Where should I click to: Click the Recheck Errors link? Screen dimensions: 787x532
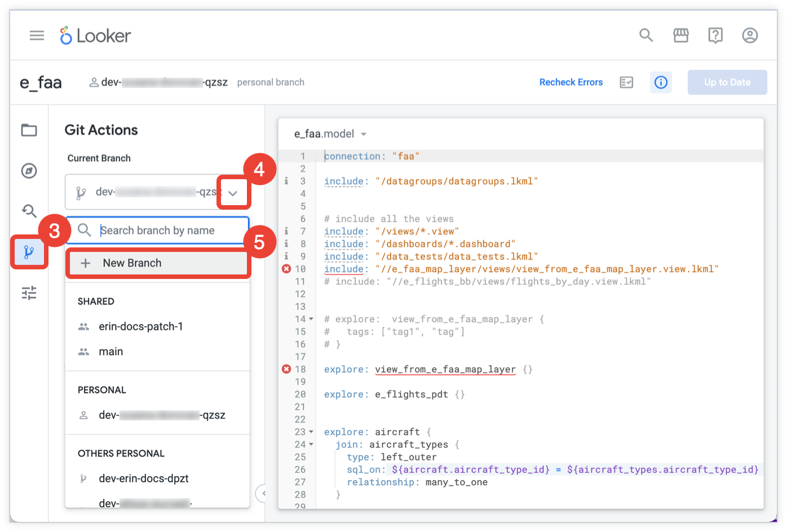point(571,82)
